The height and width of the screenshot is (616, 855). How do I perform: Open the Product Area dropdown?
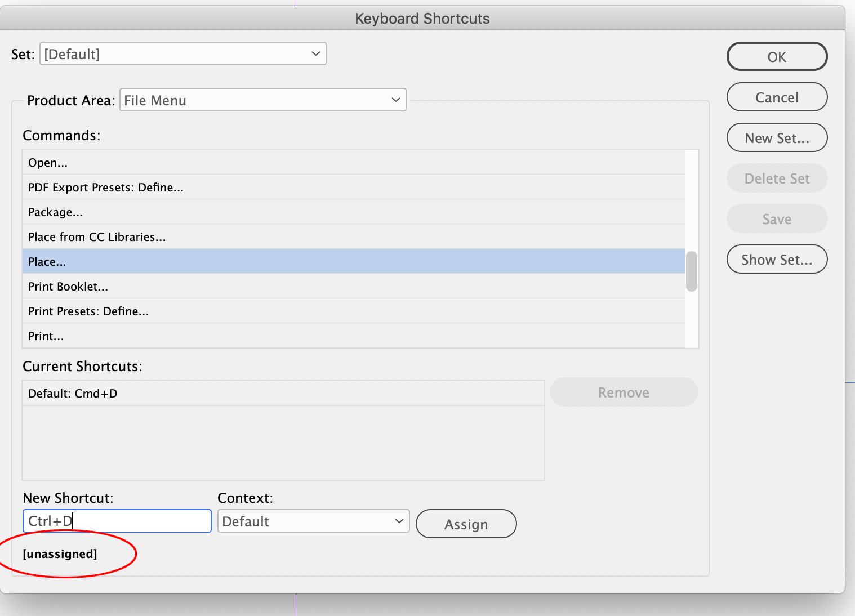(x=262, y=100)
